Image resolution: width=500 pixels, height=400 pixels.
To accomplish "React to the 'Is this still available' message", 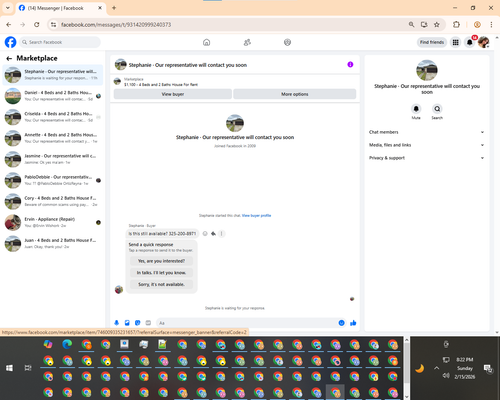I will tap(205, 234).
